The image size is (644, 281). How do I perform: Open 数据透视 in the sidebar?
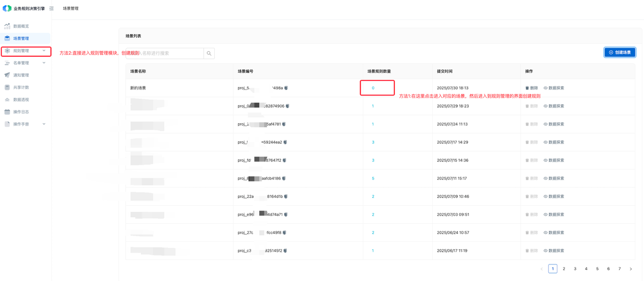tap(21, 100)
